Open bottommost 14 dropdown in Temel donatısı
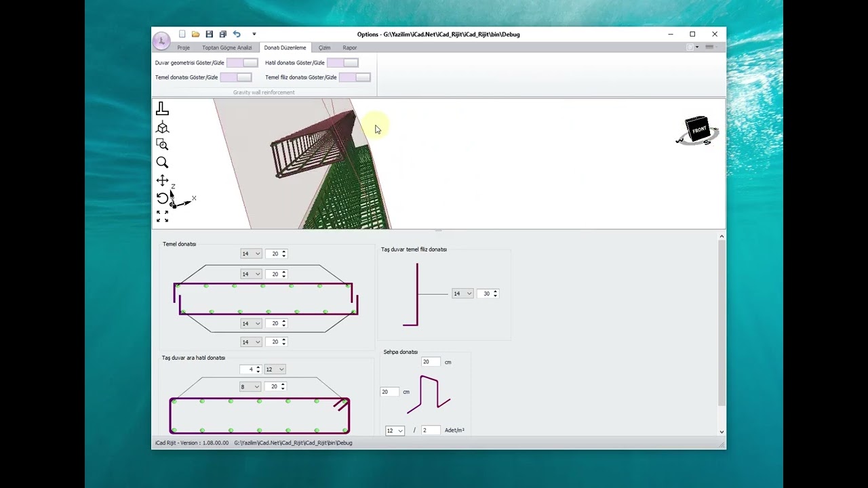 [251, 342]
